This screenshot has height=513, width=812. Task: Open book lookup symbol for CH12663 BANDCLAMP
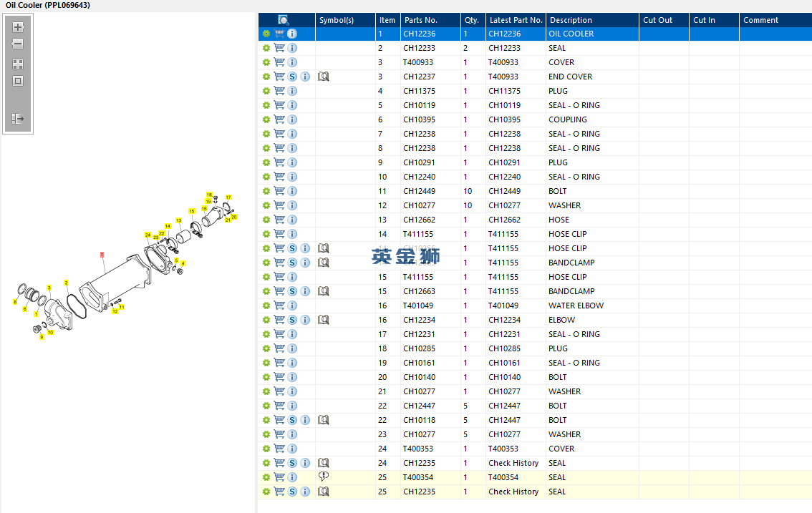coord(324,291)
